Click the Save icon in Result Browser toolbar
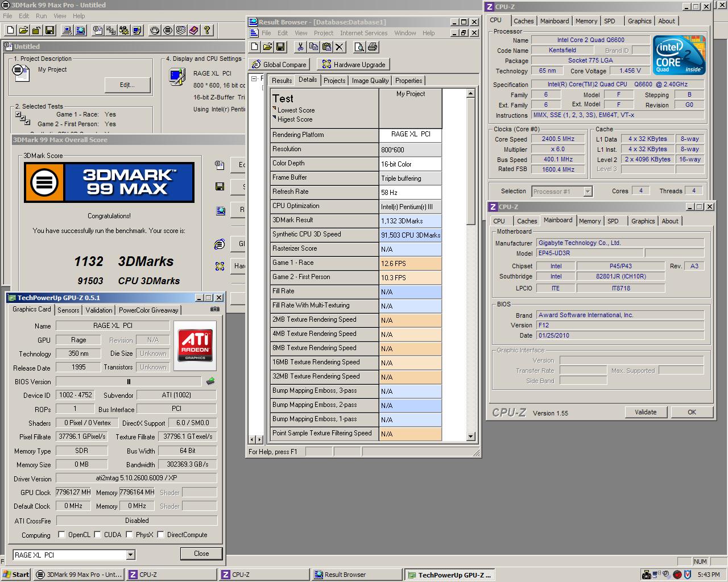The height and width of the screenshot is (582, 728). [x=280, y=47]
